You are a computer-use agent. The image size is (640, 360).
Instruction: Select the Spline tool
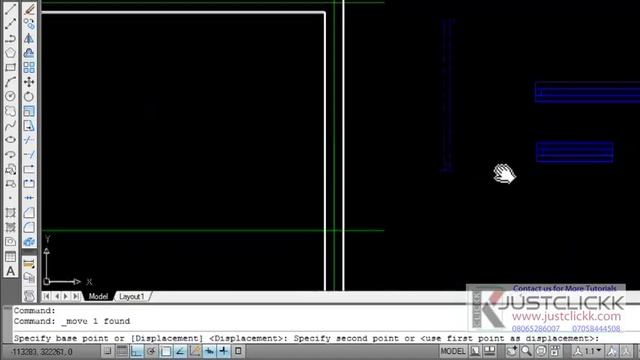(10, 125)
